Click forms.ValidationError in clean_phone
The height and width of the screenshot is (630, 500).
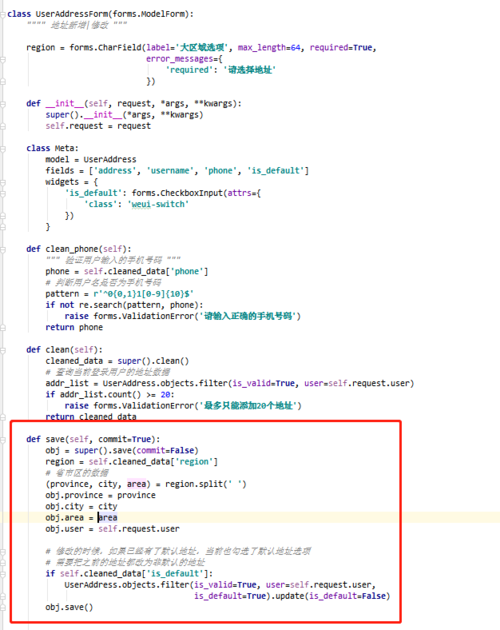point(143,317)
